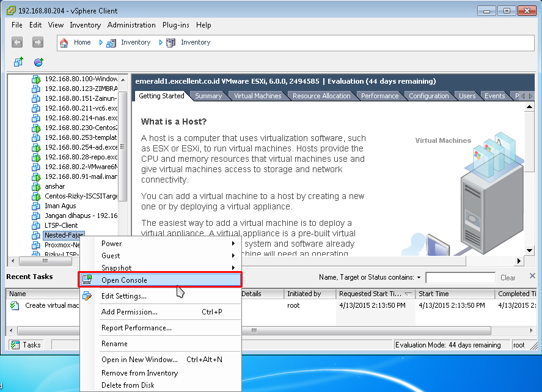Select VM icon for 192.168.80.28-repo
542x392 pixels.
click(x=36, y=157)
